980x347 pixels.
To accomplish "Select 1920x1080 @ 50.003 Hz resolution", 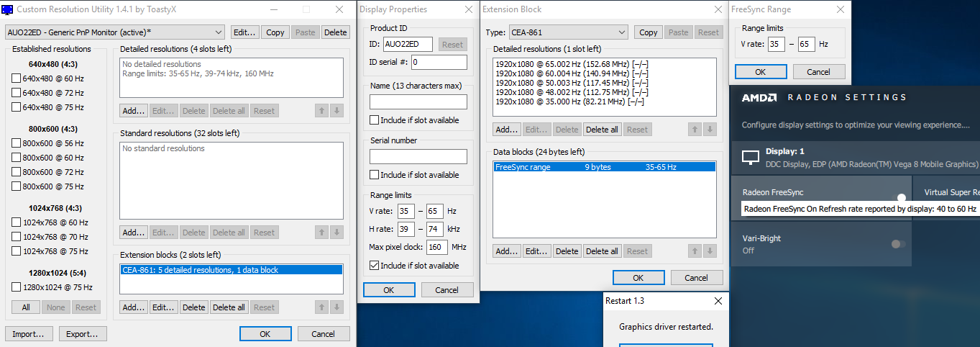I will click(605, 83).
